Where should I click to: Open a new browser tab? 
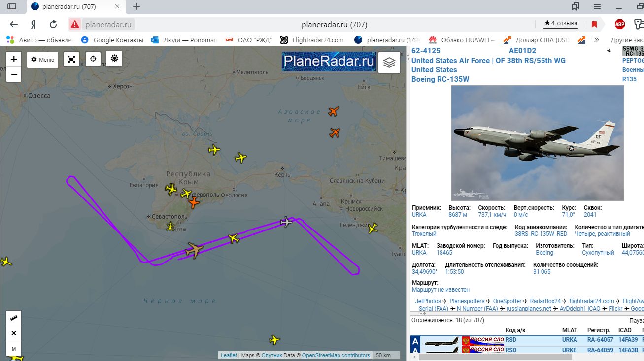[136, 6]
